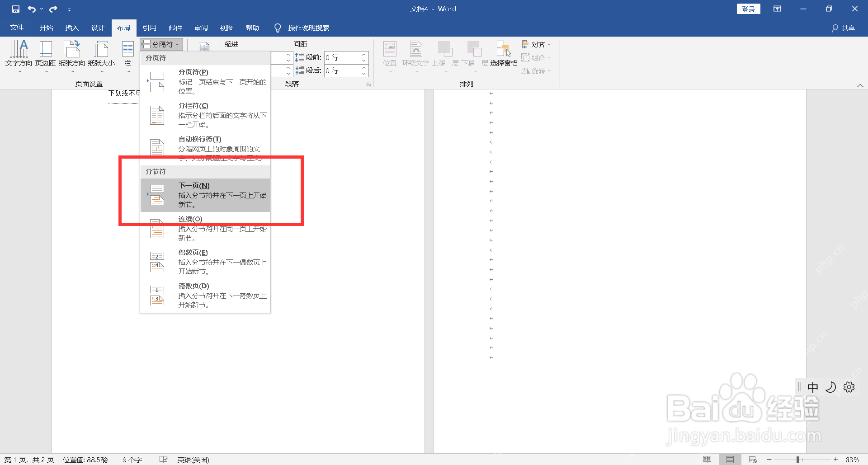Image resolution: width=868 pixels, height=465 pixels.
Task: Open the Align (对齐) dropdown
Action: [x=536, y=44]
